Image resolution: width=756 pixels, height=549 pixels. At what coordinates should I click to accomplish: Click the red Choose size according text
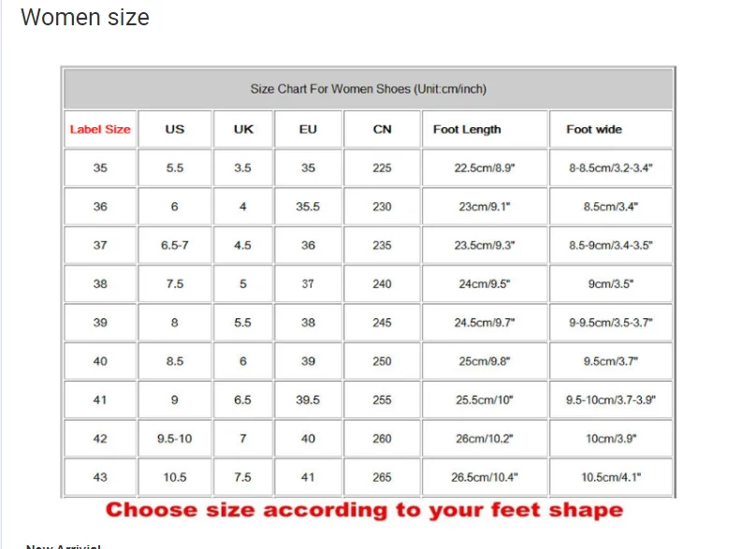[x=365, y=510]
